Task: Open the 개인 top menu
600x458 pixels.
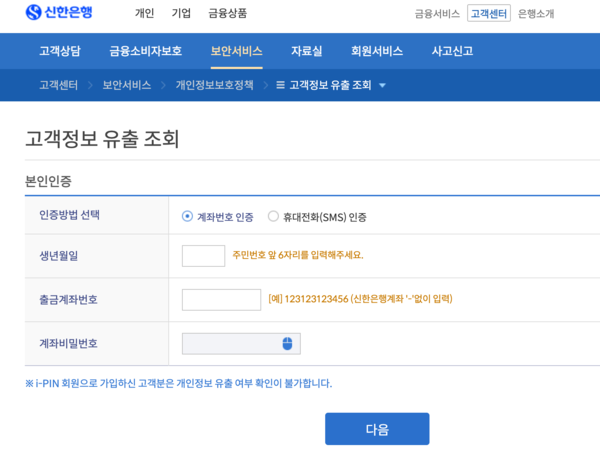Action: [145, 13]
